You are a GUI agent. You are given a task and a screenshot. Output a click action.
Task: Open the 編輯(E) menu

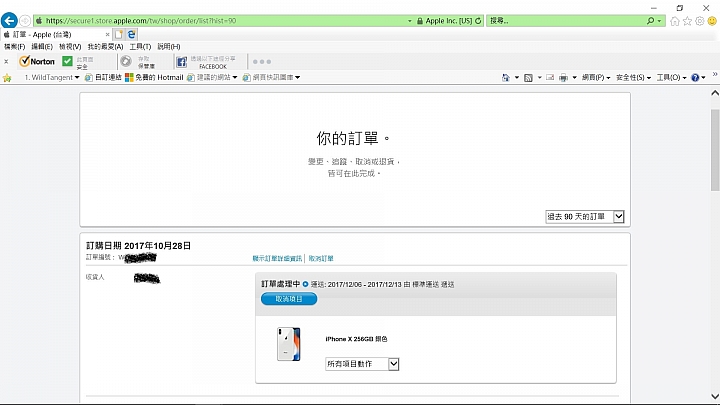click(42, 47)
